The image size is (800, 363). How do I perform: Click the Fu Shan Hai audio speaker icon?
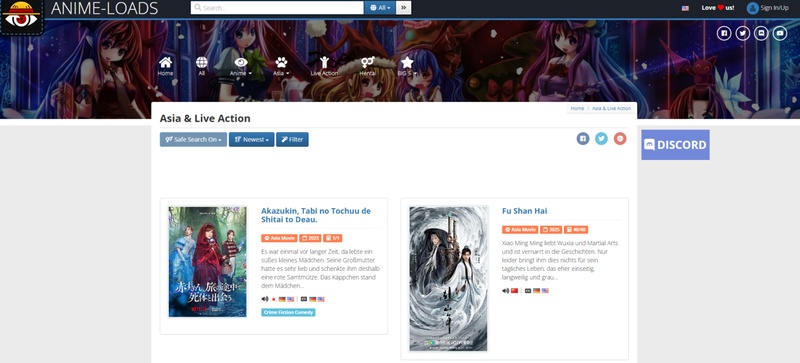pyautogui.click(x=506, y=291)
